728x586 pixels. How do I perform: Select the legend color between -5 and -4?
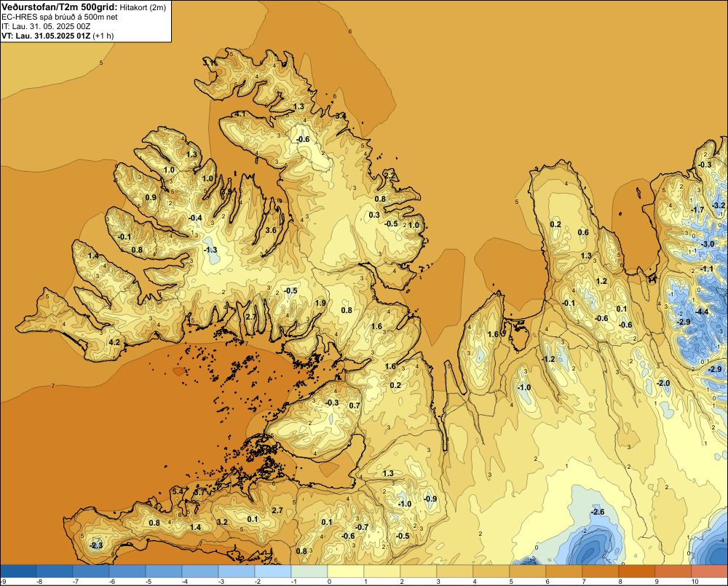point(164,571)
